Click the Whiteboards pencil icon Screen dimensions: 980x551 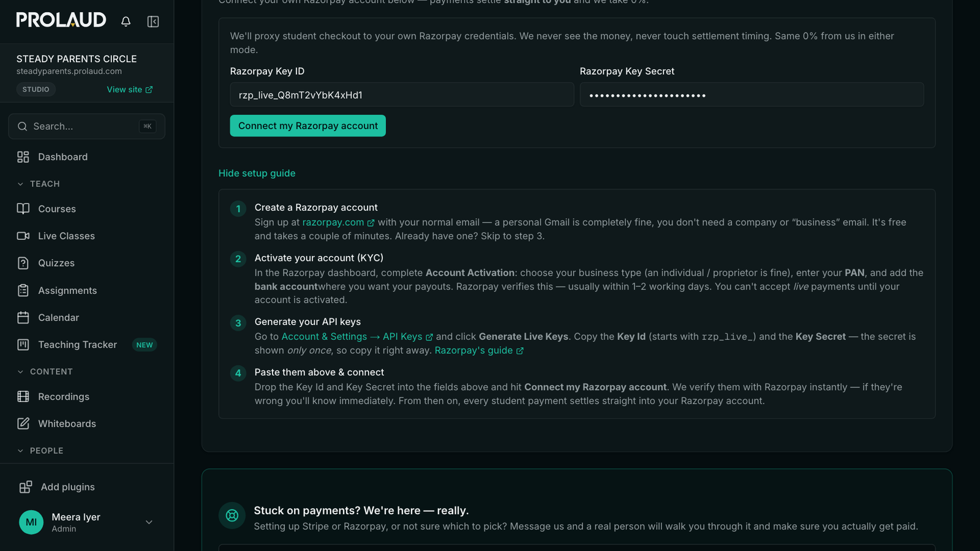[x=23, y=424]
